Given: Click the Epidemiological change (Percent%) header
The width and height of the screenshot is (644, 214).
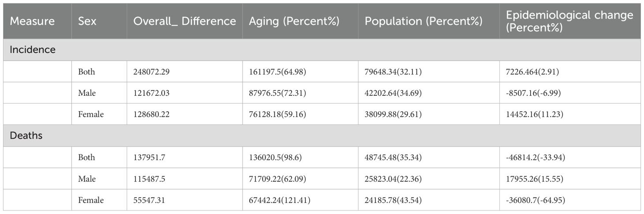Looking at the screenshot, I should tap(569, 21).
